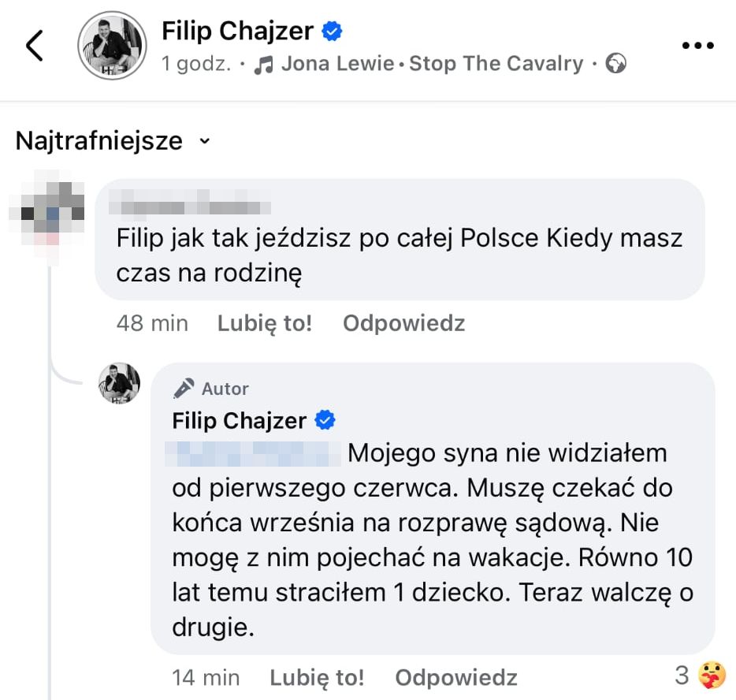This screenshot has width=736, height=700.
Task: Open Filip Chajzer's name in the header
Action: point(237,32)
